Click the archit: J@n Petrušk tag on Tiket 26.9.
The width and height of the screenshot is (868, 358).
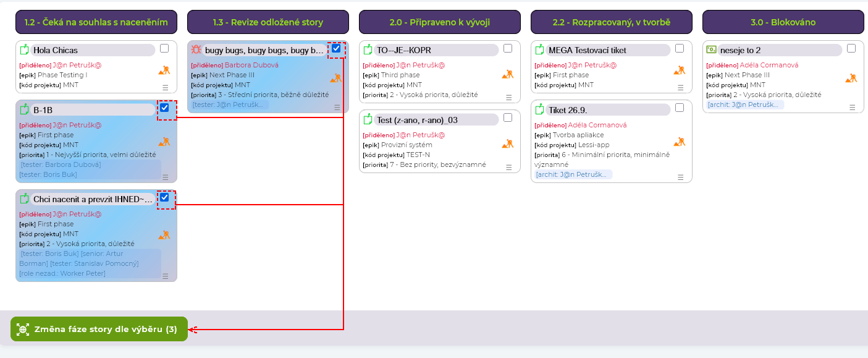click(x=573, y=175)
